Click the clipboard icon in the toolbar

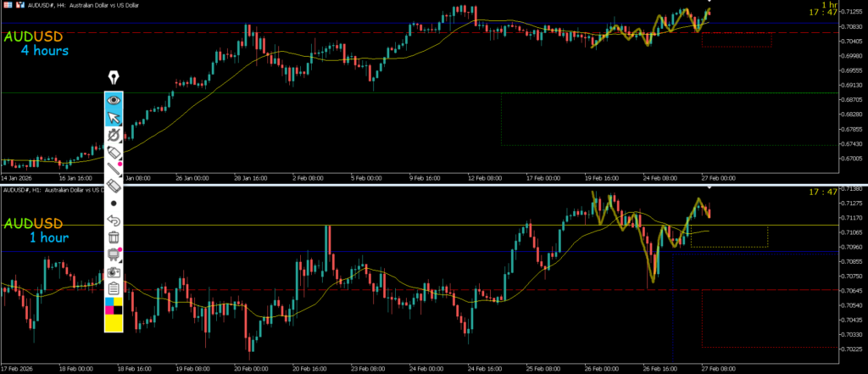coord(114,289)
